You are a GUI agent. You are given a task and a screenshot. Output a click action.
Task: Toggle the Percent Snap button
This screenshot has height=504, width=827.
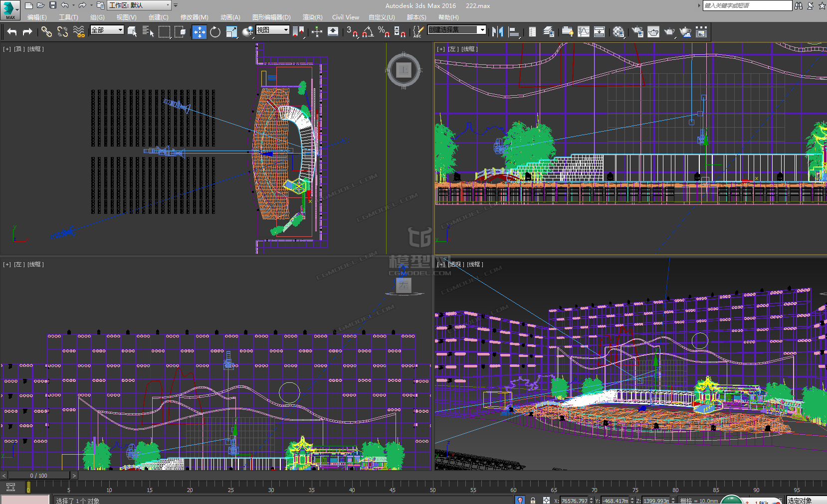coord(384,32)
